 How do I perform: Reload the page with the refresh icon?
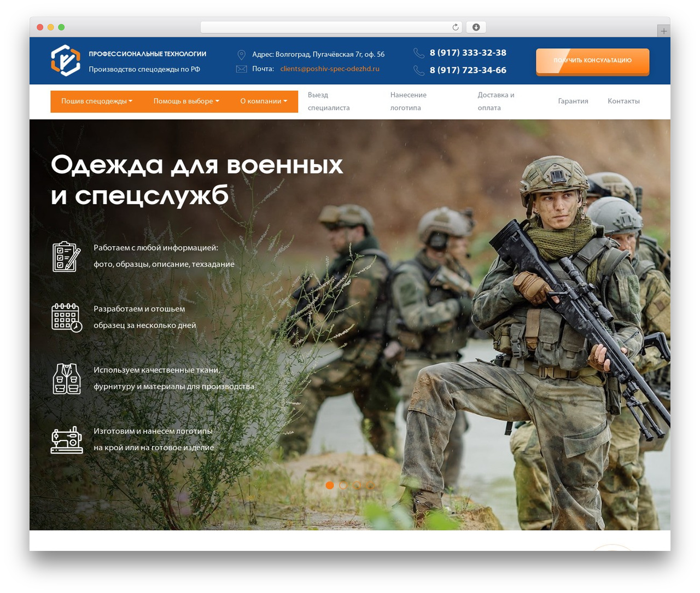coord(456,27)
